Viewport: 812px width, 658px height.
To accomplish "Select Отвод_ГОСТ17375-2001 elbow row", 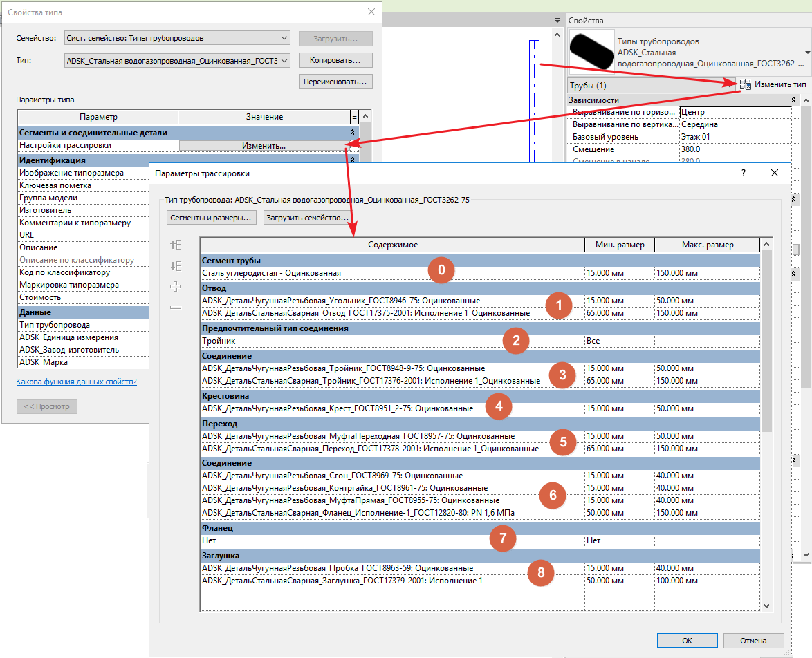I will [480, 313].
